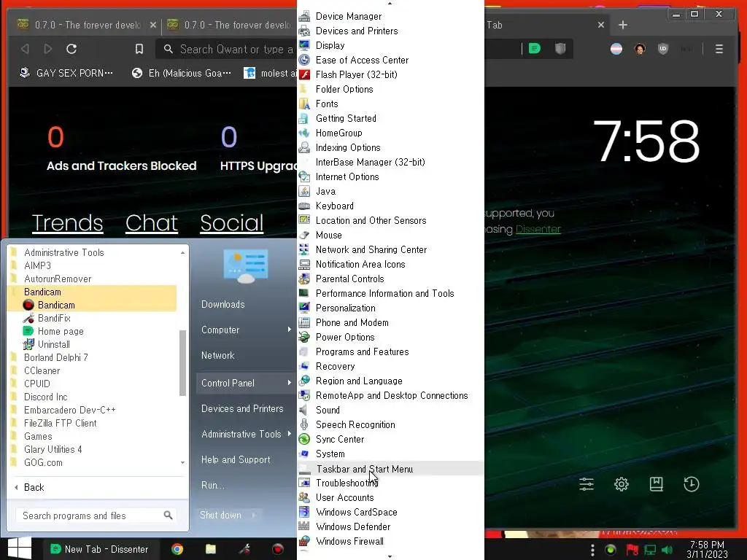Open the Chat link
Image resolution: width=747 pixels, height=560 pixels.
[152, 223]
